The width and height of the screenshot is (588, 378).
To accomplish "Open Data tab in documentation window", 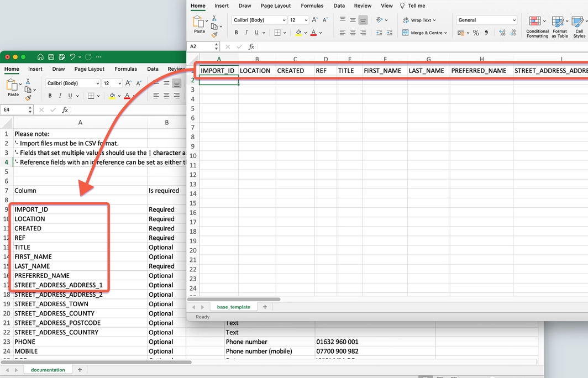I will point(153,69).
